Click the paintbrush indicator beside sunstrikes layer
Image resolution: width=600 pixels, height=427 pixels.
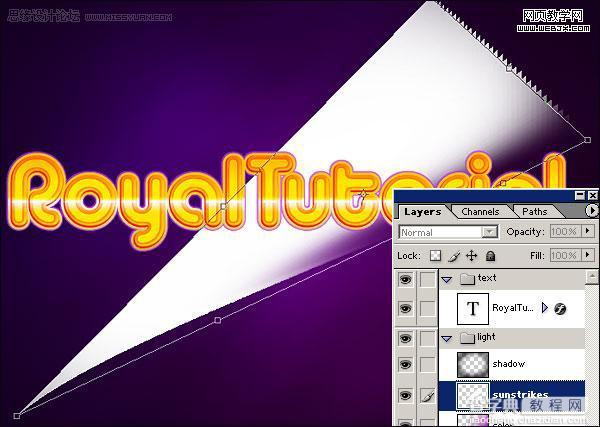click(428, 396)
